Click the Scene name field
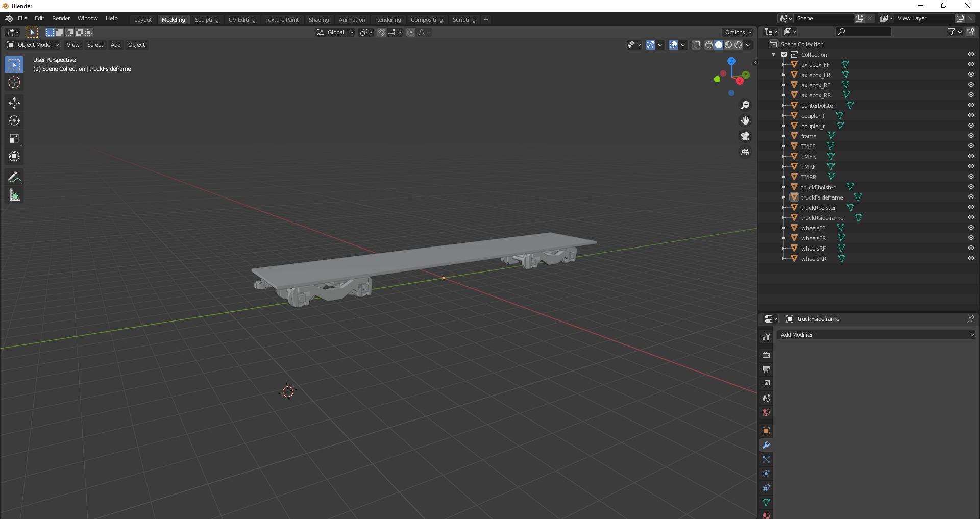This screenshot has width=980, height=519. point(825,18)
